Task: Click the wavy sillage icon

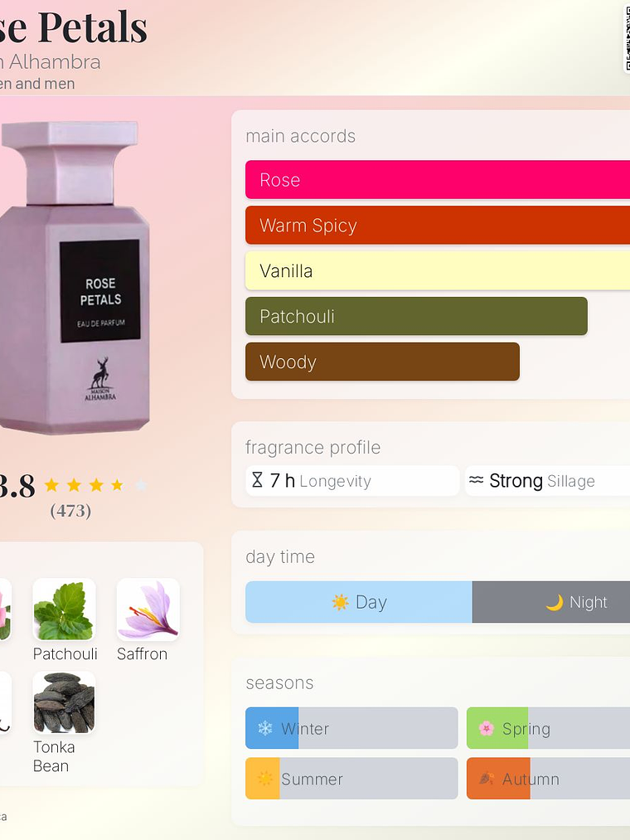Action: (477, 480)
